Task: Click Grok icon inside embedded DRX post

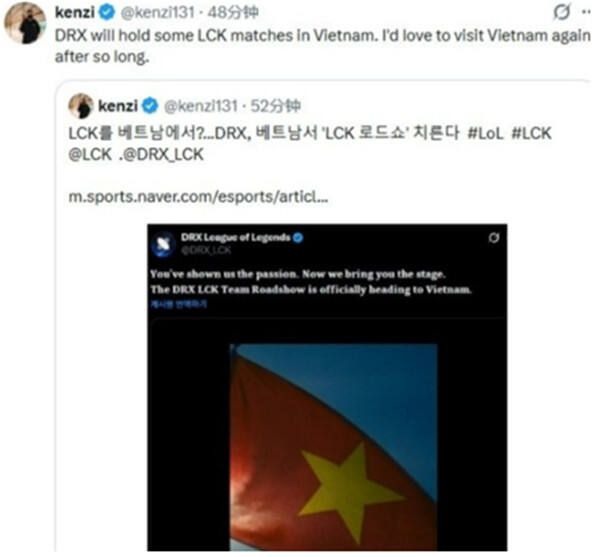Action: 494,238
